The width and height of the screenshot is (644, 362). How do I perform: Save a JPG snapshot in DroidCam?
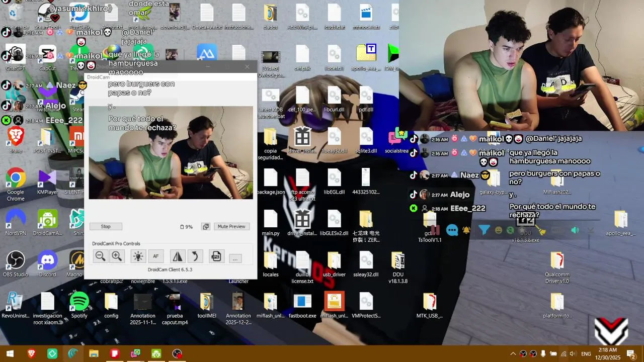[216, 256]
